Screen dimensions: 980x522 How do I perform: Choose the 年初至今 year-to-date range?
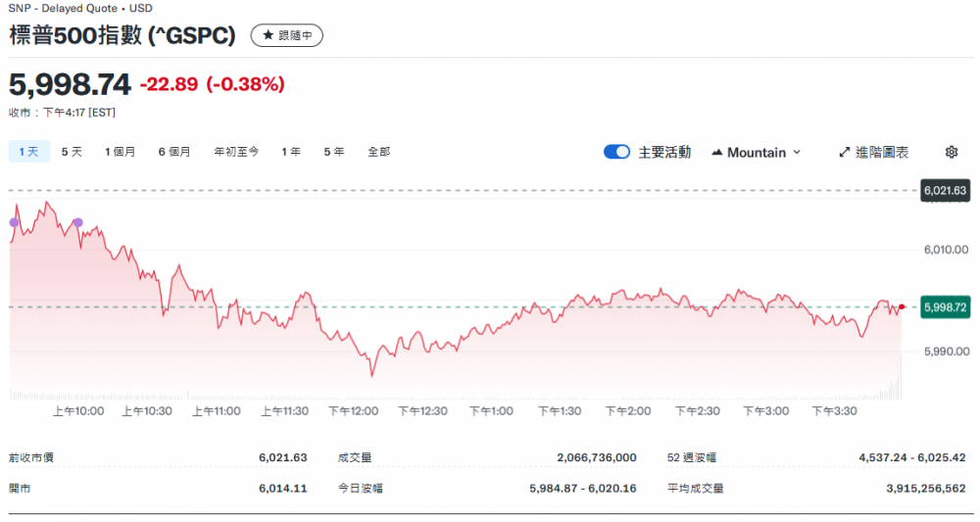coord(236,152)
